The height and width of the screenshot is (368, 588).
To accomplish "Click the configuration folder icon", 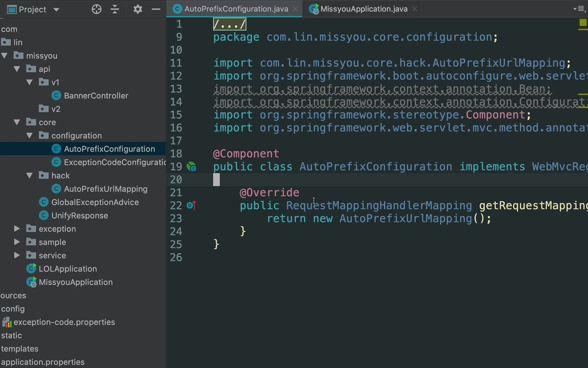I will pos(43,135).
